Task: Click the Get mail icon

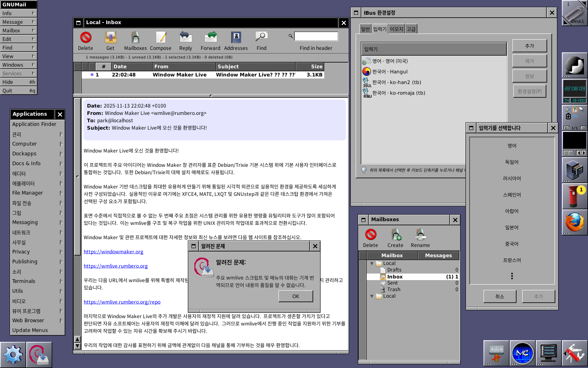Action: [x=110, y=38]
